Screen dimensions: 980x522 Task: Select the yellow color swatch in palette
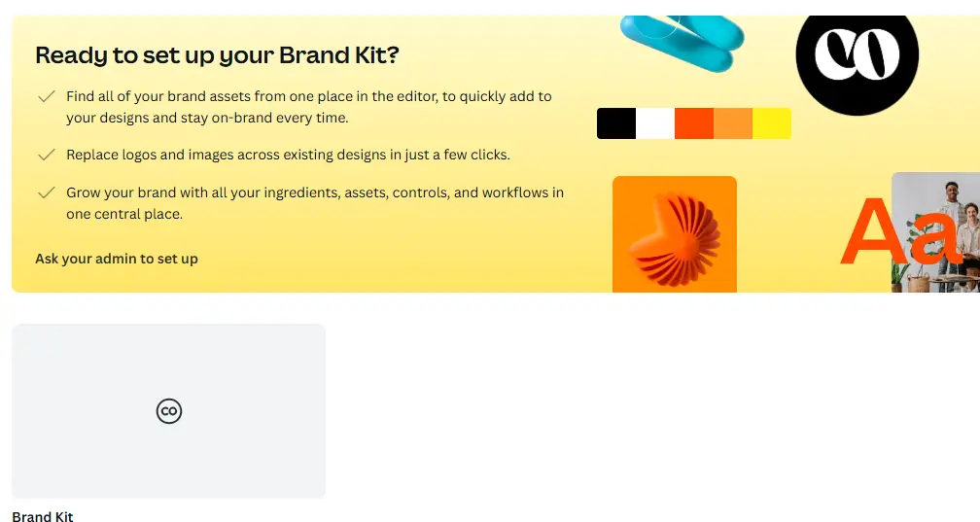click(772, 123)
